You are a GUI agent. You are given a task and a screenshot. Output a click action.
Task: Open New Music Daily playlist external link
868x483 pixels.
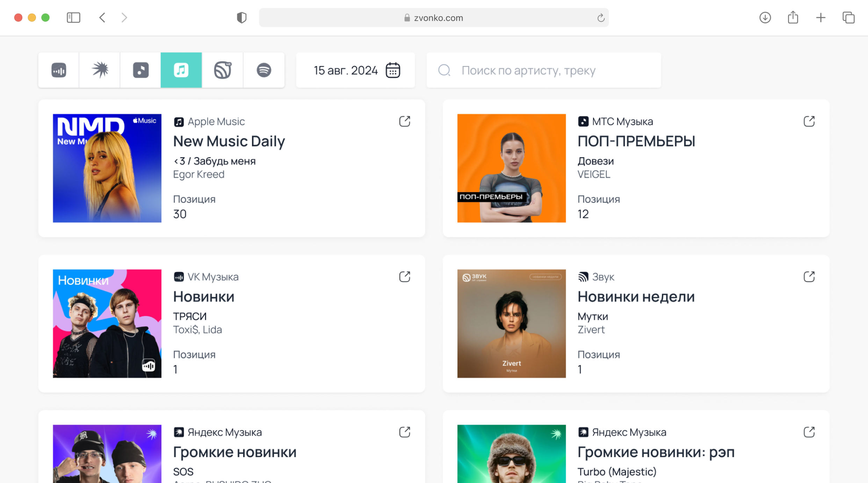pyautogui.click(x=405, y=121)
